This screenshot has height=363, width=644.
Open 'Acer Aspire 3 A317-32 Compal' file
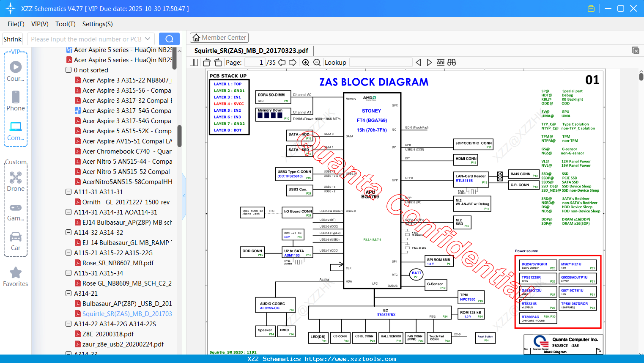point(123,101)
